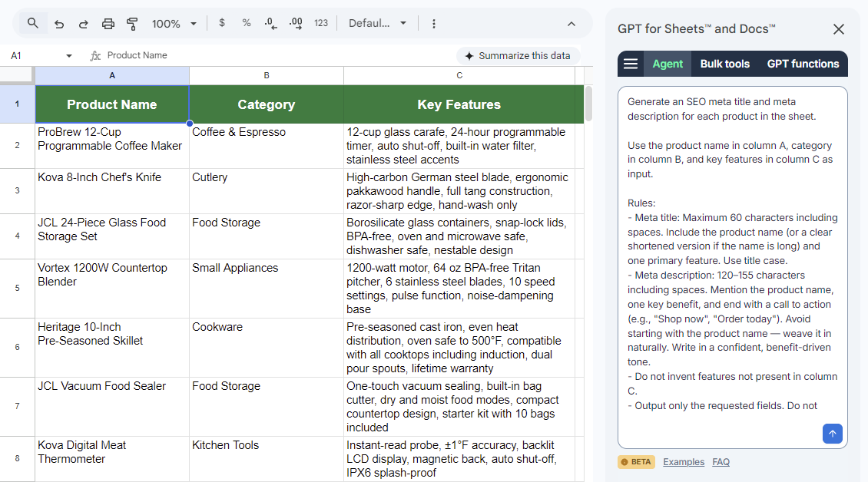868x482 pixels.
Task: Undo the last action
Action: [59, 23]
